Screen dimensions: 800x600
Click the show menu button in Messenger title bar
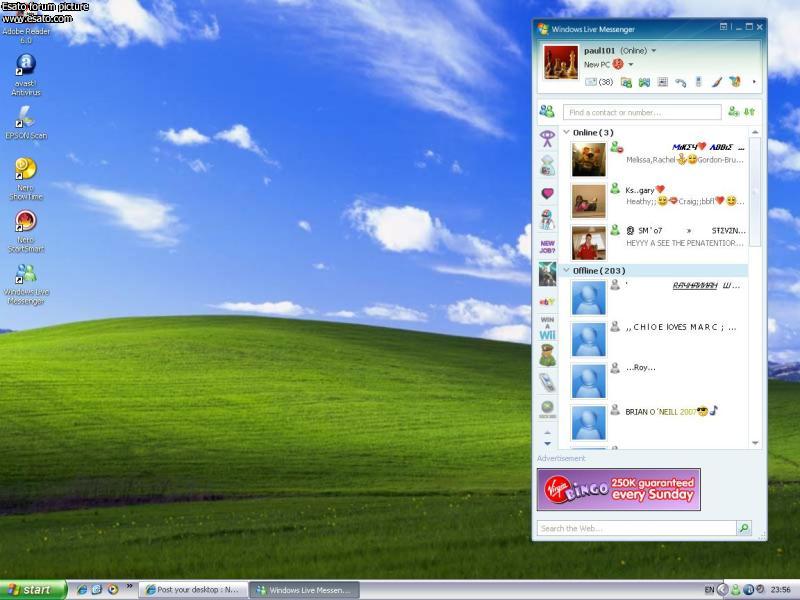click(x=723, y=27)
